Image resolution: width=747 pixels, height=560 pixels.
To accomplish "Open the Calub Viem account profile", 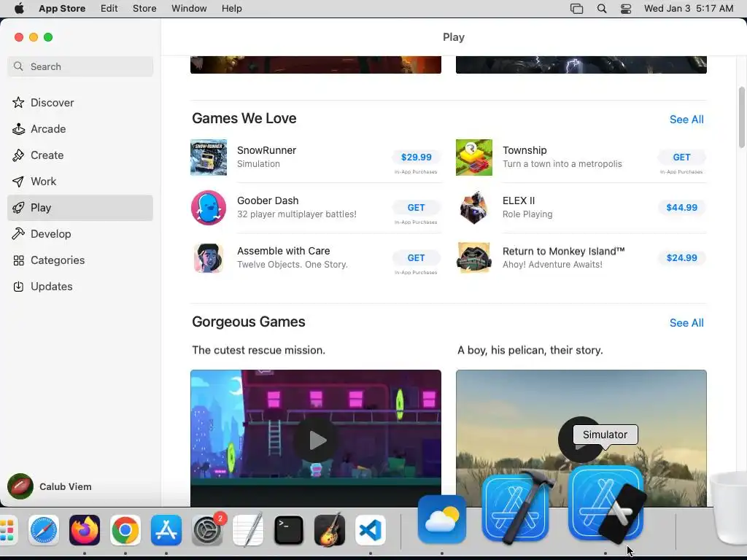I will pos(50,486).
